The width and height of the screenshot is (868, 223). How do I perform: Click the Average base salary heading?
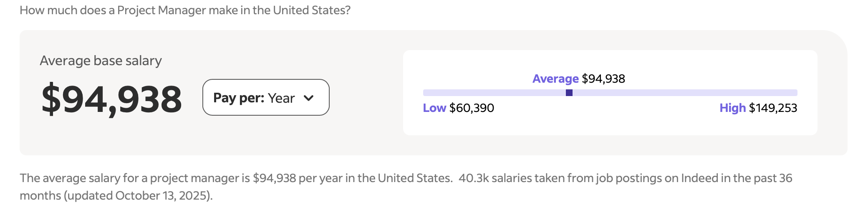click(101, 61)
